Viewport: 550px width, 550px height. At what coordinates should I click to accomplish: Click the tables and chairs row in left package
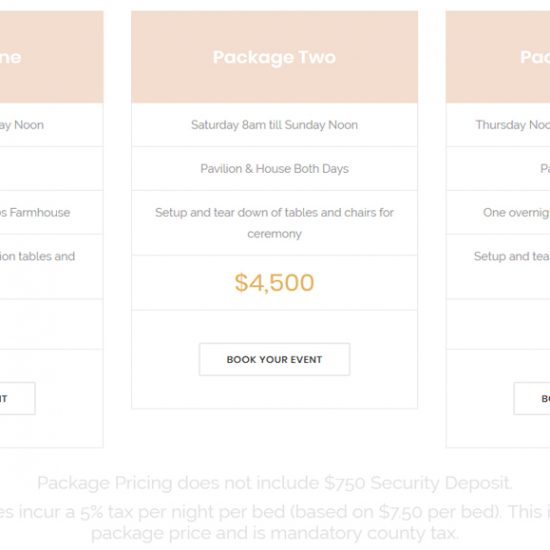[x=52, y=267]
